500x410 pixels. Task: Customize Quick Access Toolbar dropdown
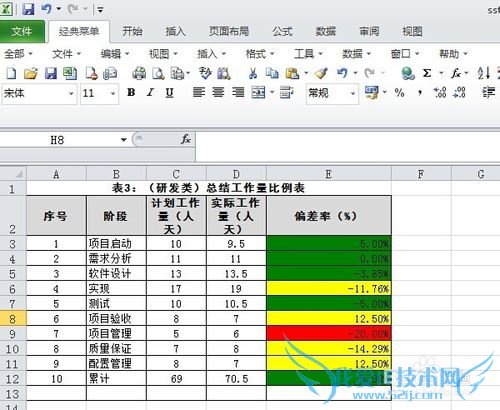pyautogui.click(x=100, y=10)
